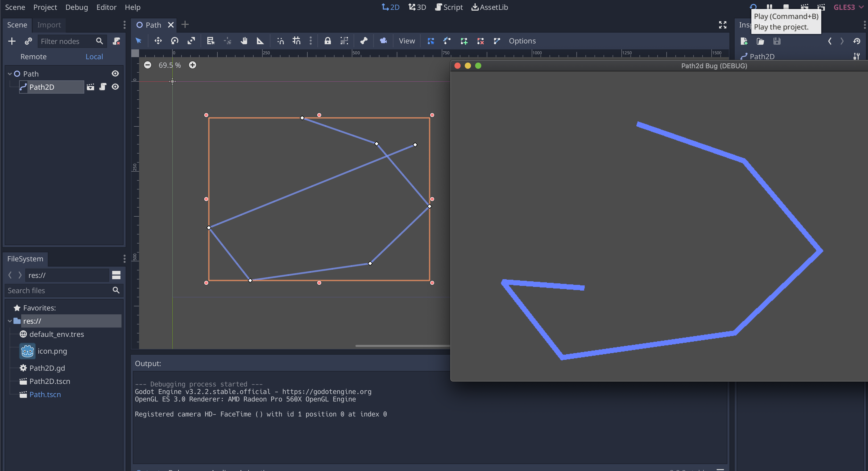Lock the selected node with the padlock icon
The width and height of the screenshot is (868, 471).
tap(328, 41)
